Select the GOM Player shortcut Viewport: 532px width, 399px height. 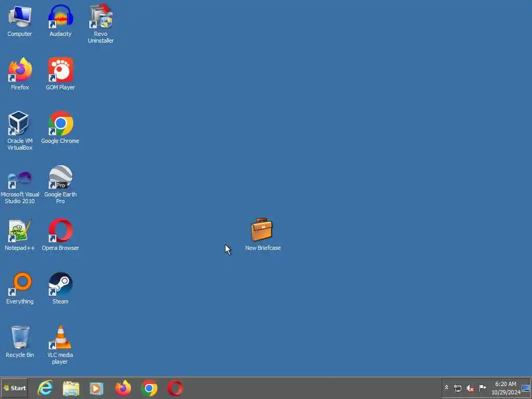click(x=60, y=74)
